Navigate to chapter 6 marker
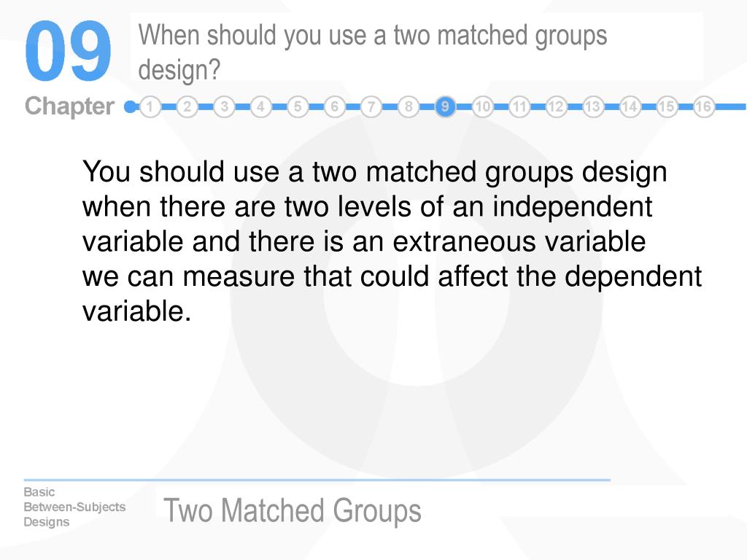The height and width of the screenshot is (560, 747). click(x=334, y=106)
